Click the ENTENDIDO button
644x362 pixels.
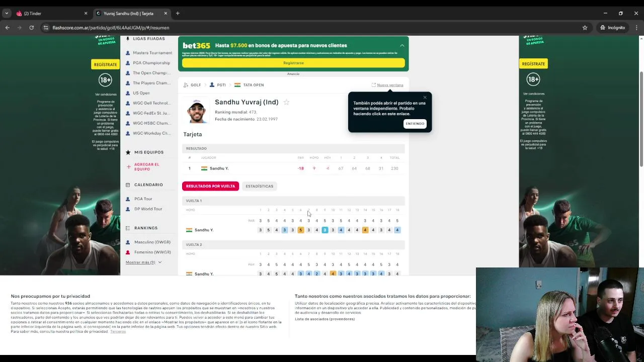(415, 124)
